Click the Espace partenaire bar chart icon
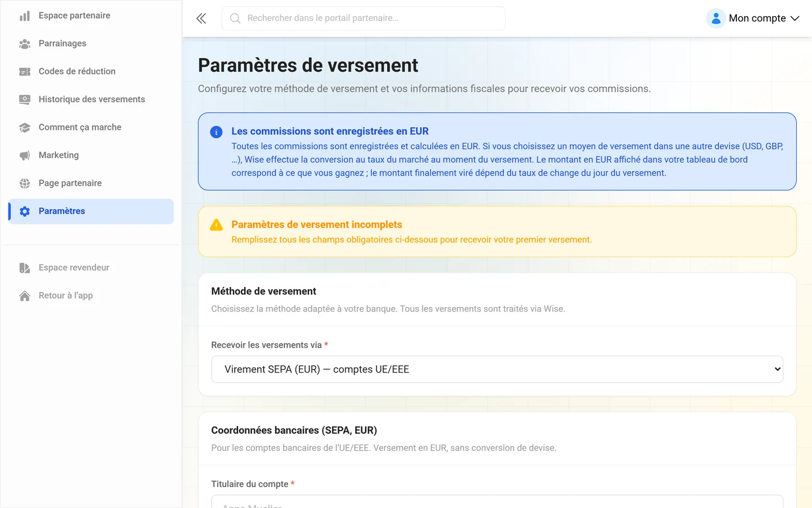The width and height of the screenshot is (812, 508). pos(25,16)
